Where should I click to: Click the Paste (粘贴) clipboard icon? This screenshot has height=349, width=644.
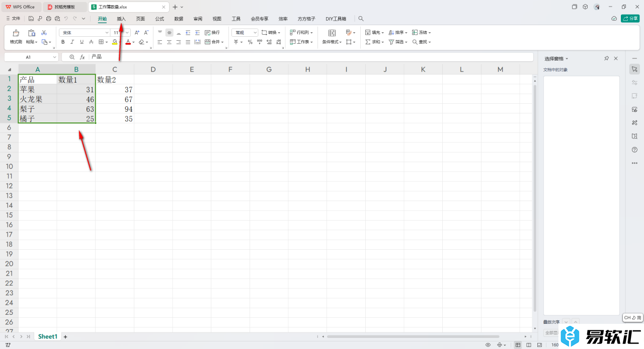31,33
